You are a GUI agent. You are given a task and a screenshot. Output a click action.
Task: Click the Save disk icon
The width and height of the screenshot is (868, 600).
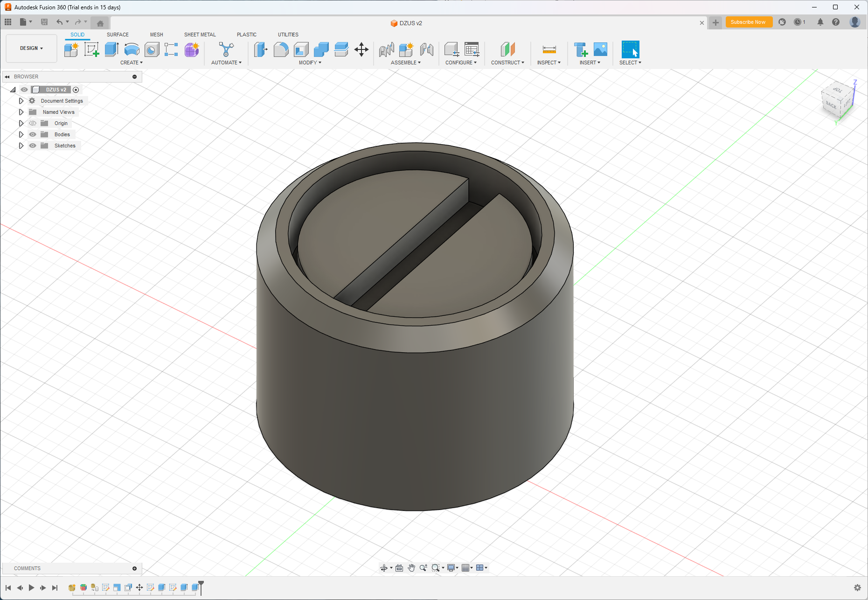tap(44, 22)
